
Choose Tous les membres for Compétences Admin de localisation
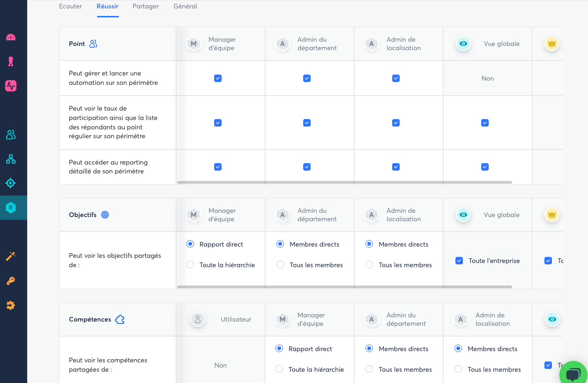pos(458,369)
